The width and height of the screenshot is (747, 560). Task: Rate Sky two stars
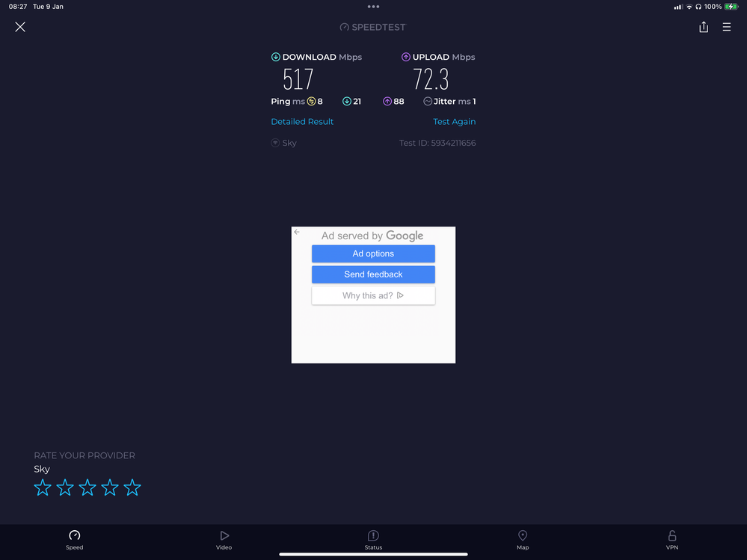pyautogui.click(x=65, y=488)
